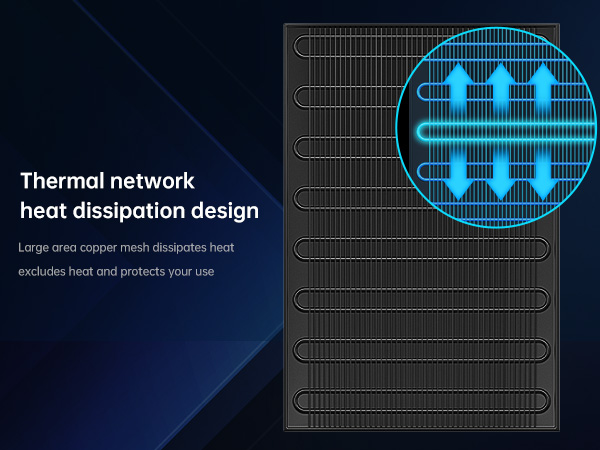Click the "excludes heat and protects" description line
Viewport: 600px width, 450px height.
116,272
